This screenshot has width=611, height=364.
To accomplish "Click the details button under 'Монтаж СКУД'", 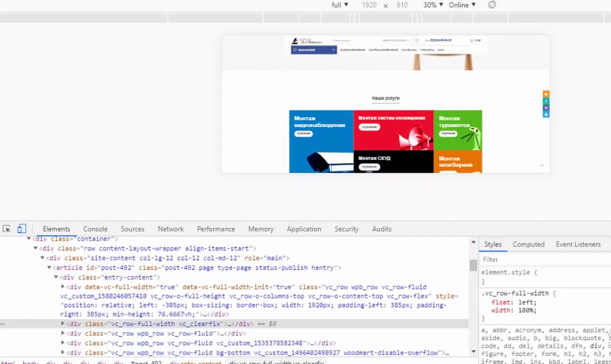I will pyautogui.click(x=369, y=167).
